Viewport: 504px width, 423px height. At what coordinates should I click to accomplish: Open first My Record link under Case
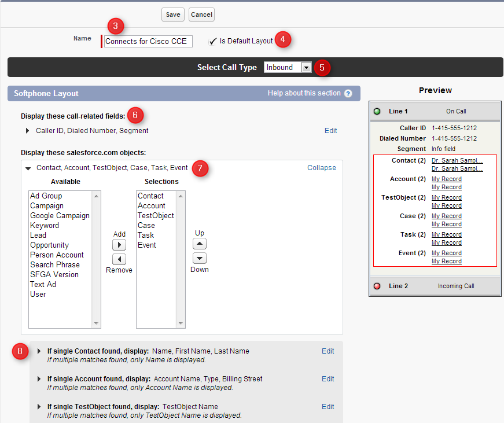[x=447, y=216]
